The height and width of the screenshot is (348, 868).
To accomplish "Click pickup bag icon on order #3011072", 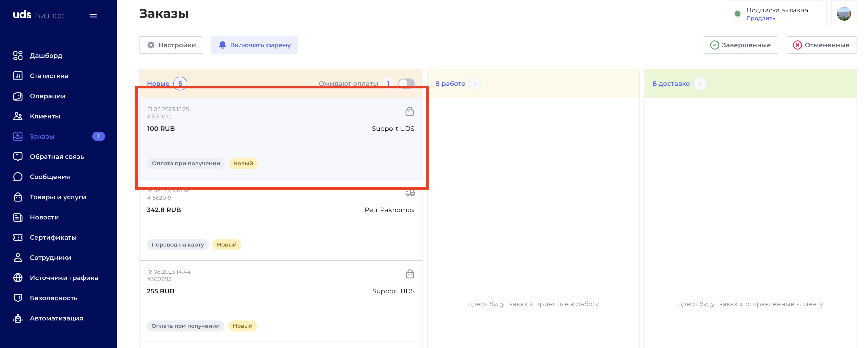I will (x=409, y=112).
